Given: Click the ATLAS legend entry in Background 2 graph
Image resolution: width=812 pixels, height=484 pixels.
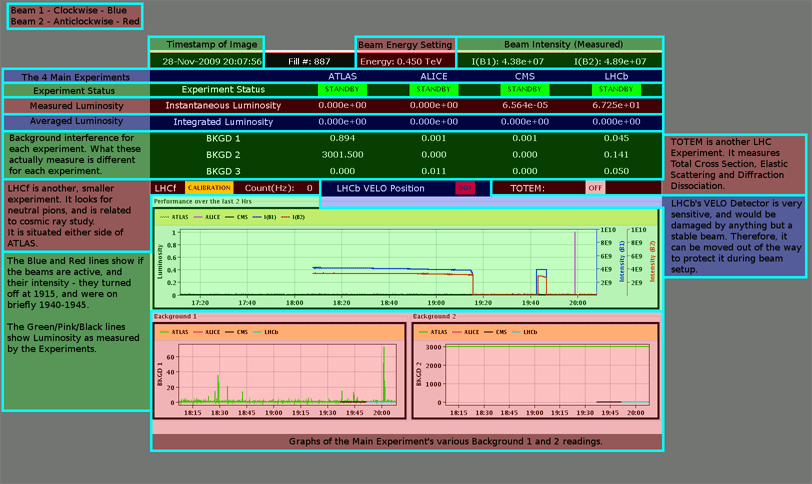Looking at the screenshot, I should click(433, 332).
